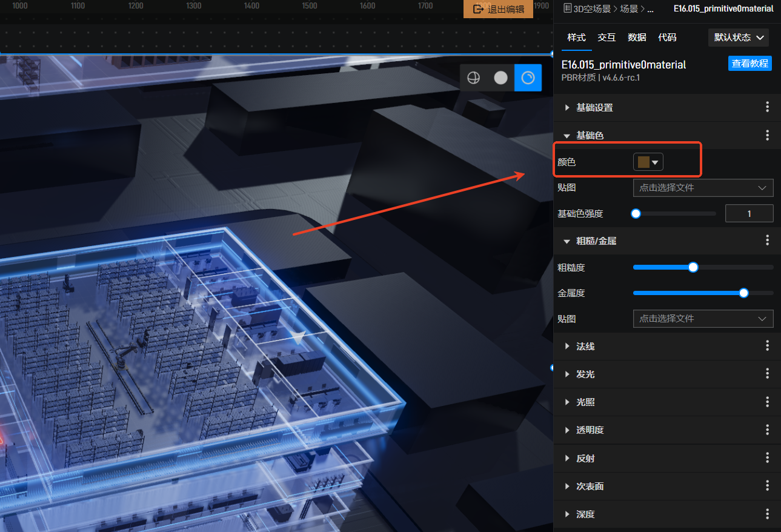Select the solid sphere shading icon
Viewport: 781px width, 532px height.
pyautogui.click(x=500, y=78)
